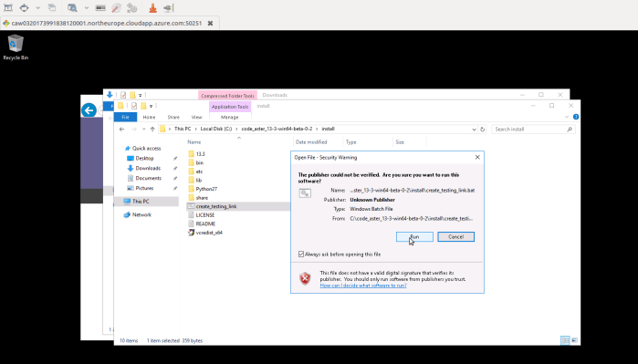Click new folder icon in install window title bar

[x=143, y=106]
